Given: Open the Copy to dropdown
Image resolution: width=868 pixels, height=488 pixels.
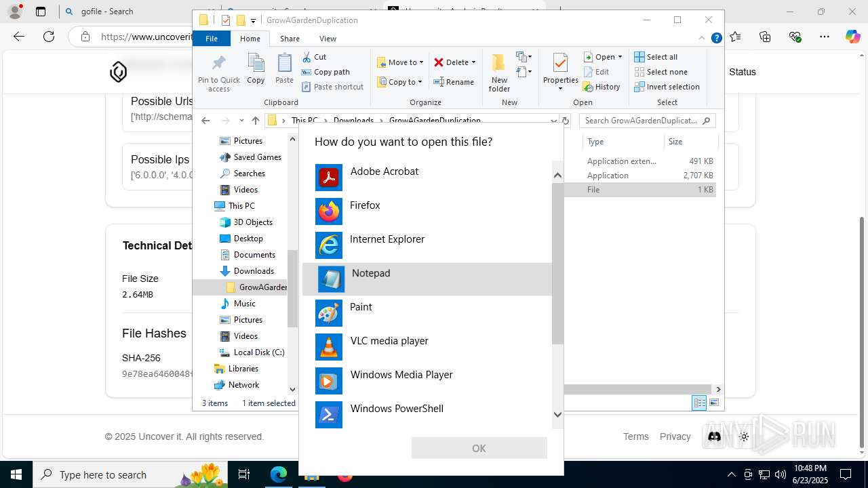Looking at the screenshot, I should point(400,82).
